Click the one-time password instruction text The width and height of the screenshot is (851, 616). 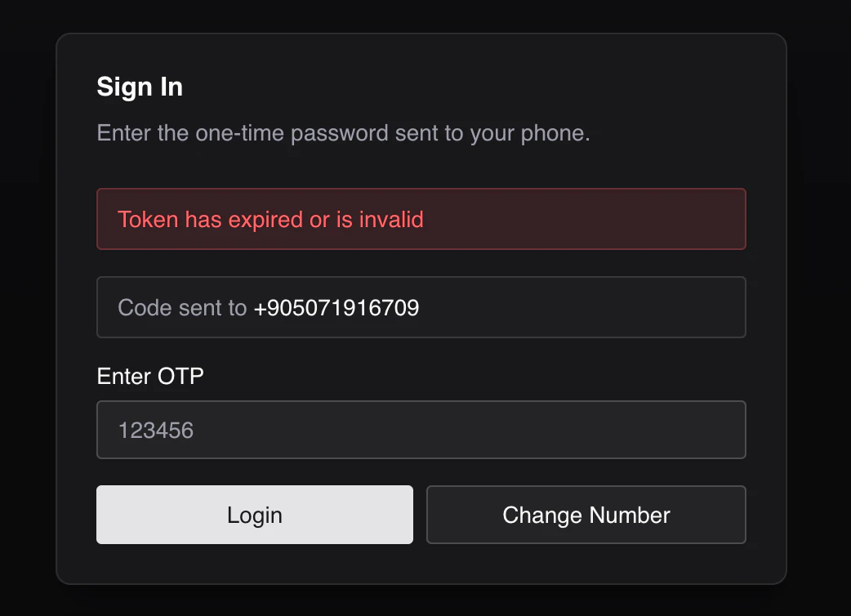coord(343,132)
